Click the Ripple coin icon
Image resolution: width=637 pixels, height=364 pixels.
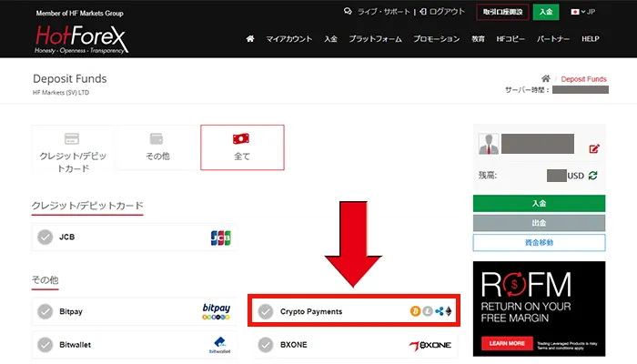440,311
